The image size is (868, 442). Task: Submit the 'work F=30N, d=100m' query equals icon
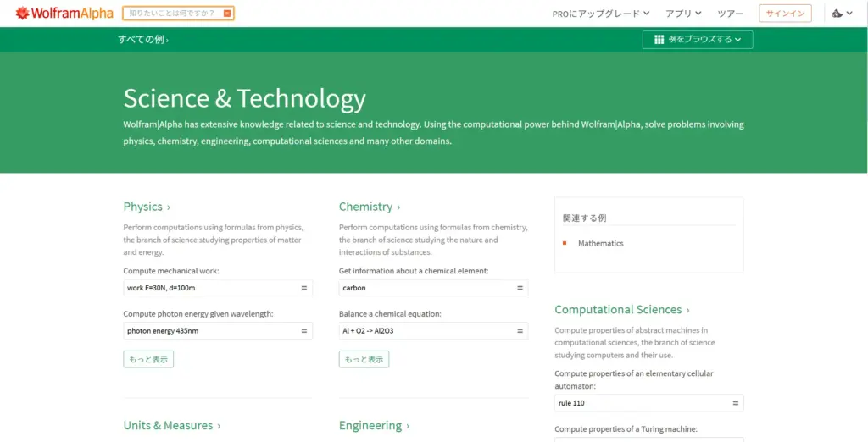[304, 288]
